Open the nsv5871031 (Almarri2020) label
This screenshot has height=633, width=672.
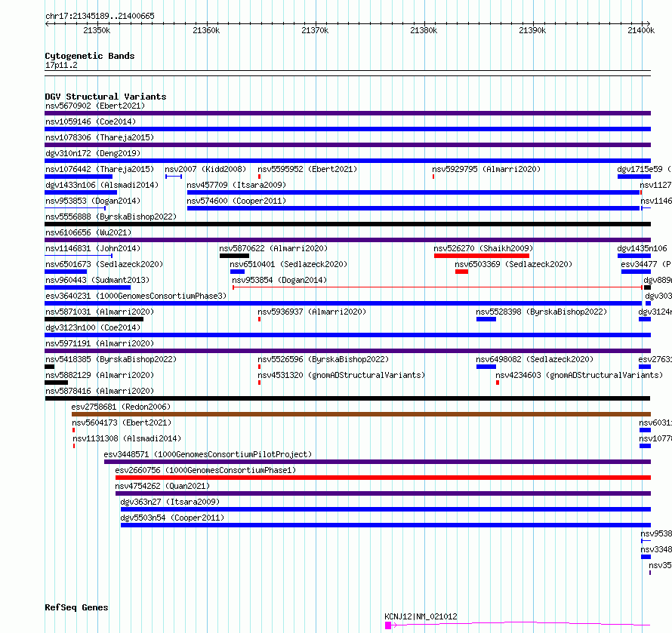click(x=100, y=312)
